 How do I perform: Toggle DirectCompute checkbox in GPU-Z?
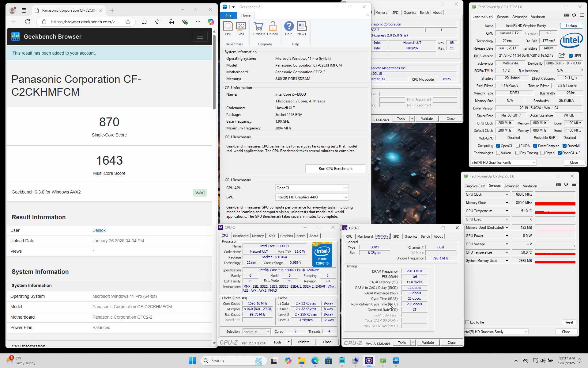coord(535,146)
